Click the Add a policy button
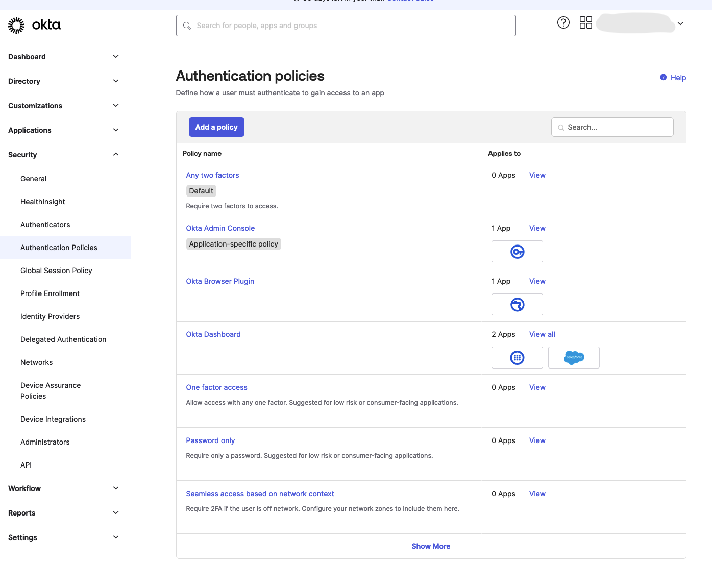Viewport: 712px width, 588px height. [216, 127]
